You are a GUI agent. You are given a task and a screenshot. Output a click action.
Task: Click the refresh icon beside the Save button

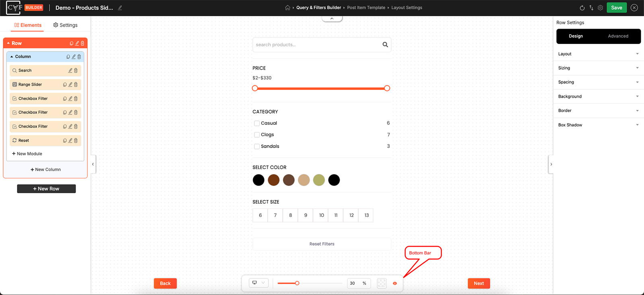click(x=582, y=8)
